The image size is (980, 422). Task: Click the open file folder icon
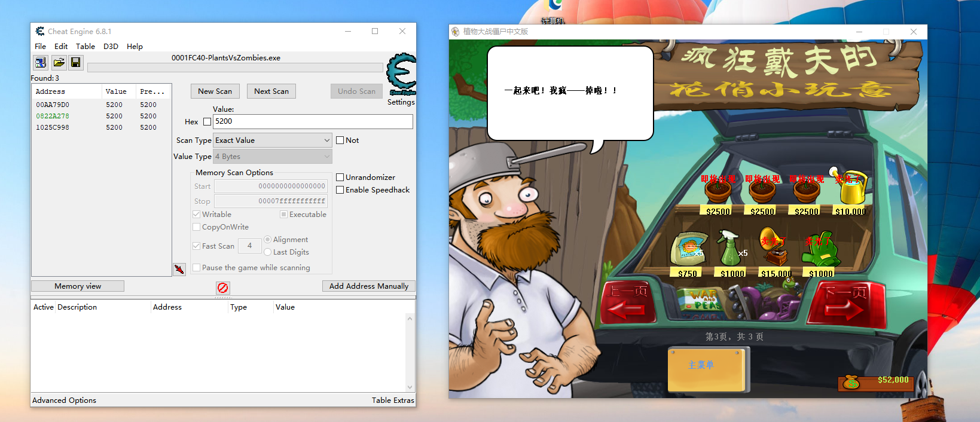pos(59,62)
